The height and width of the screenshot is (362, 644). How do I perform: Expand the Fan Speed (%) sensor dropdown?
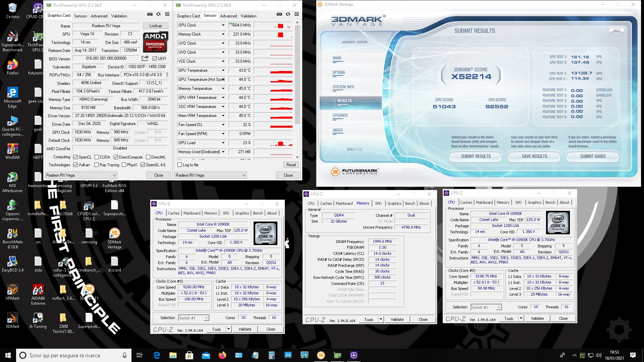click(x=223, y=125)
